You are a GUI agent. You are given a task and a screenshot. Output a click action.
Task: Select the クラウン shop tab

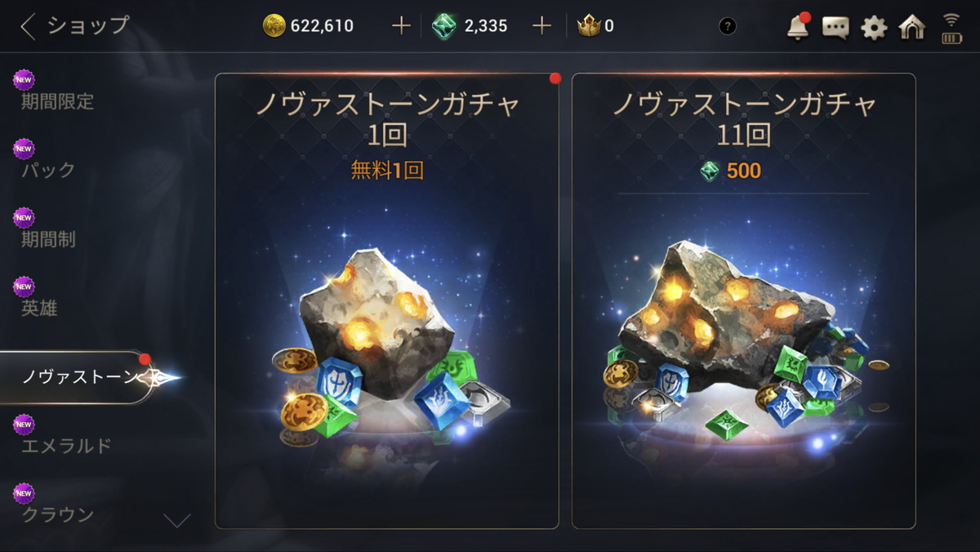pyautogui.click(x=57, y=514)
